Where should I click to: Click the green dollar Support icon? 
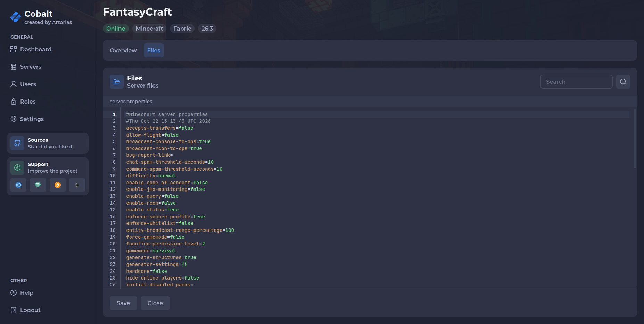coord(17,168)
